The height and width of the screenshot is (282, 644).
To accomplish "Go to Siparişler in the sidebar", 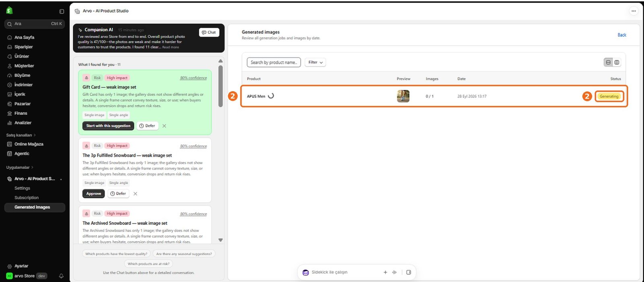I will (x=23, y=47).
